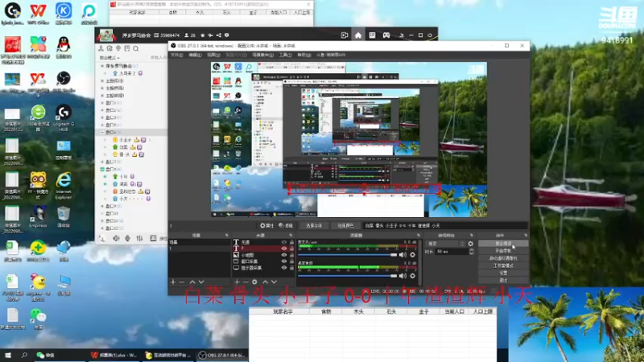Open transition properties gear icon
This screenshot has width=644, height=362.
click(471, 244)
